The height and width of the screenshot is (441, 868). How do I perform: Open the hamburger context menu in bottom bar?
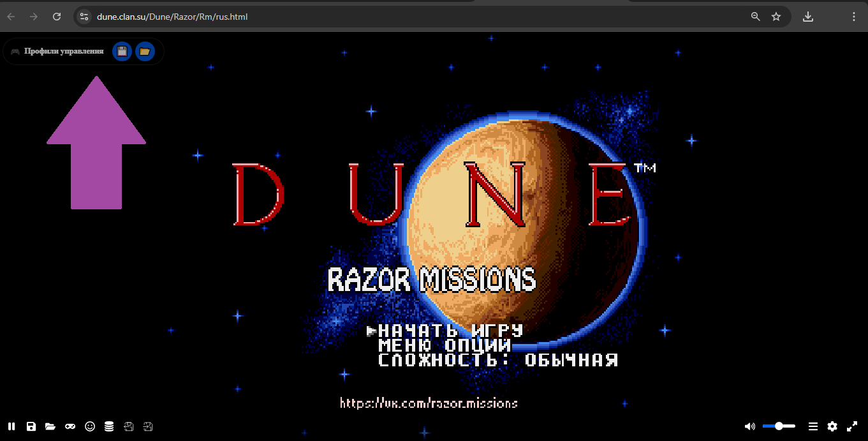pyautogui.click(x=813, y=426)
